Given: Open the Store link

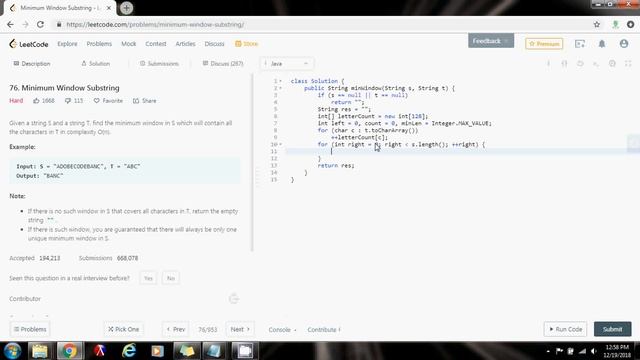Looking at the screenshot, I should pyautogui.click(x=247, y=44).
